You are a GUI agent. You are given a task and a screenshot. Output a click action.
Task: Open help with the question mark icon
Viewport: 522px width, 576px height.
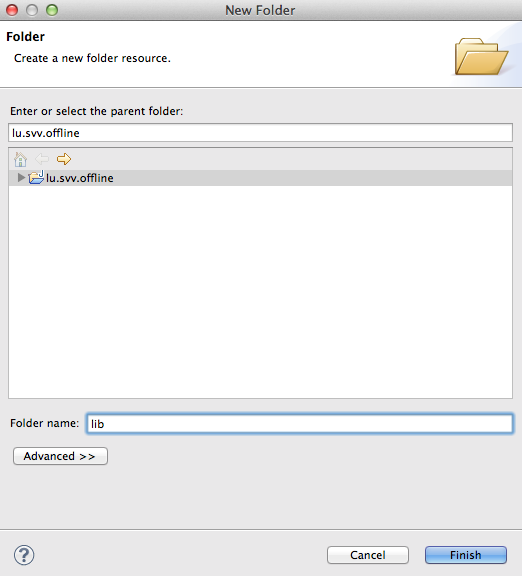click(x=24, y=555)
